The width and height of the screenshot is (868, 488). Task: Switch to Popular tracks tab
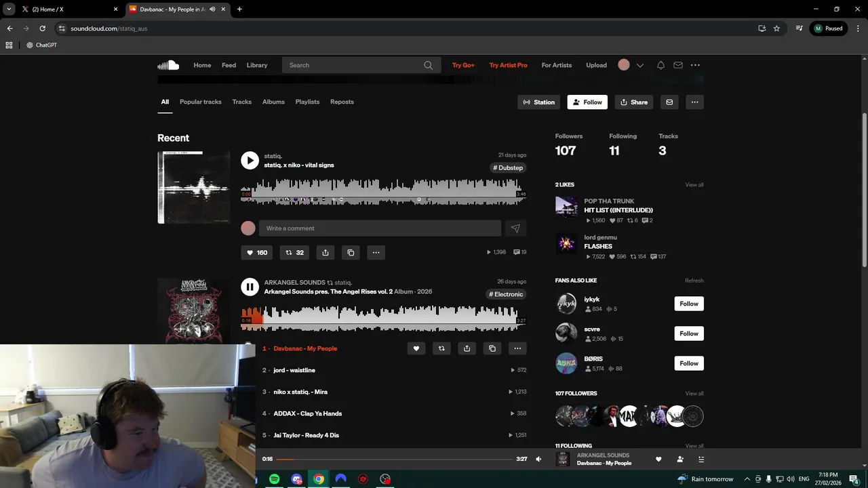pyautogui.click(x=201, y=102)
